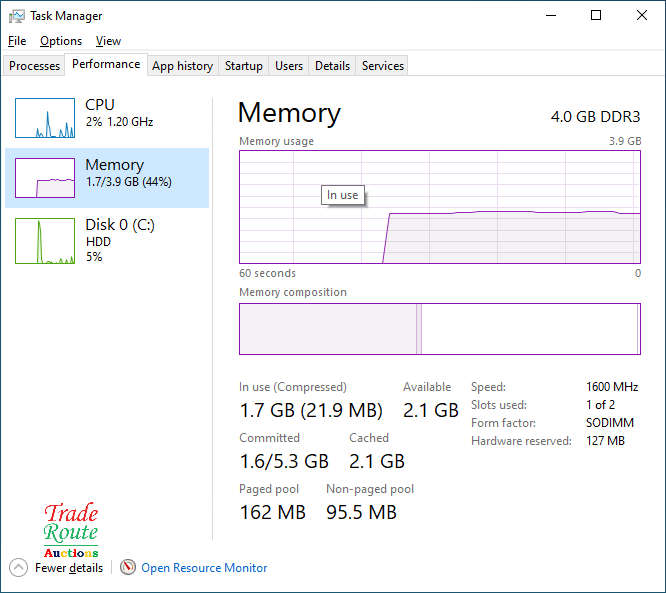Screen dimensions: 666x593
Task: Open the View menu
Action: click(x=108, y=41)
